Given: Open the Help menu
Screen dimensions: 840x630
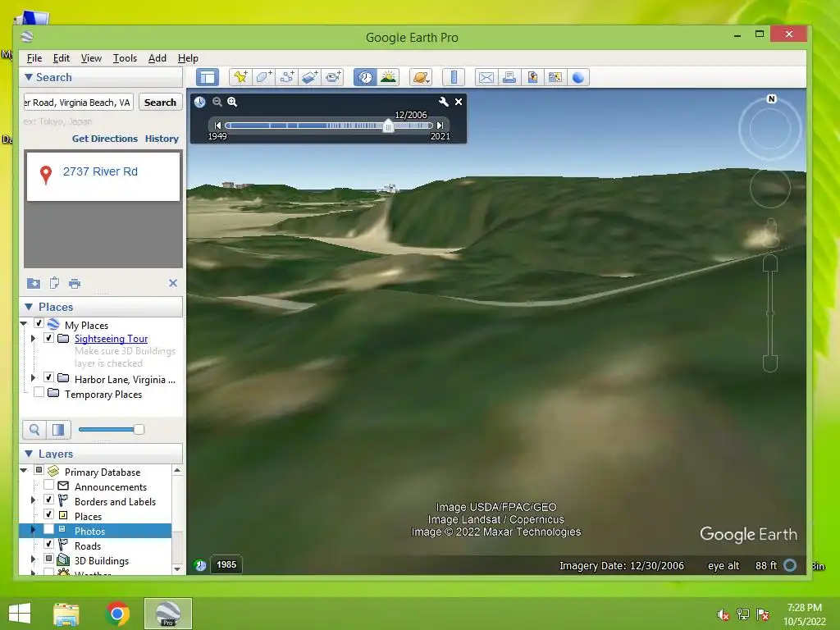Looking at the screenshot, I should click(188, 58).
